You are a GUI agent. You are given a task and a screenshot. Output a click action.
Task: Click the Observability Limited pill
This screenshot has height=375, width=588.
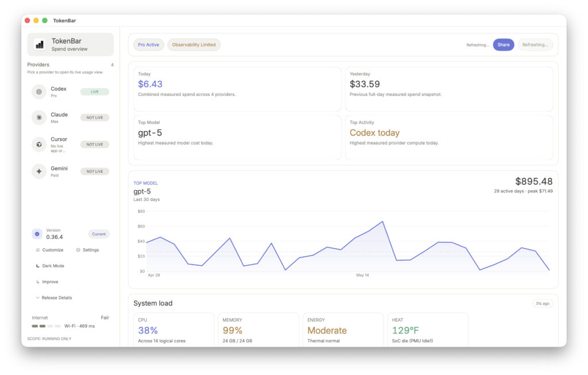[194, 45]
